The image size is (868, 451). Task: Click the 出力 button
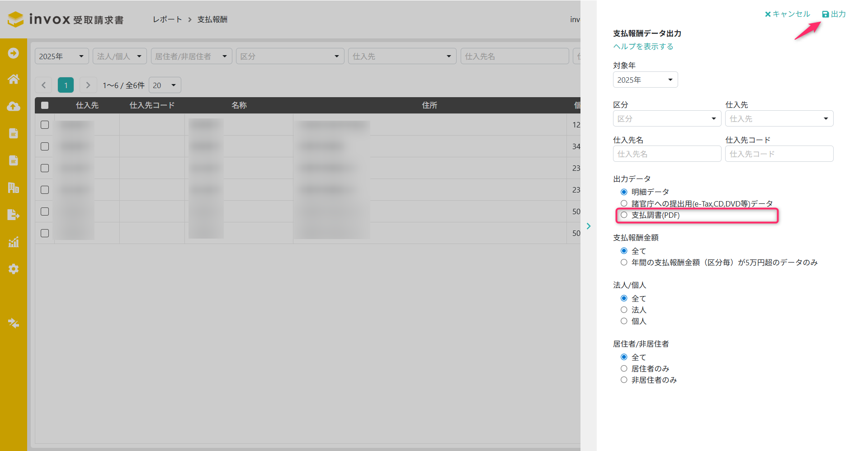tap(834, 14)
